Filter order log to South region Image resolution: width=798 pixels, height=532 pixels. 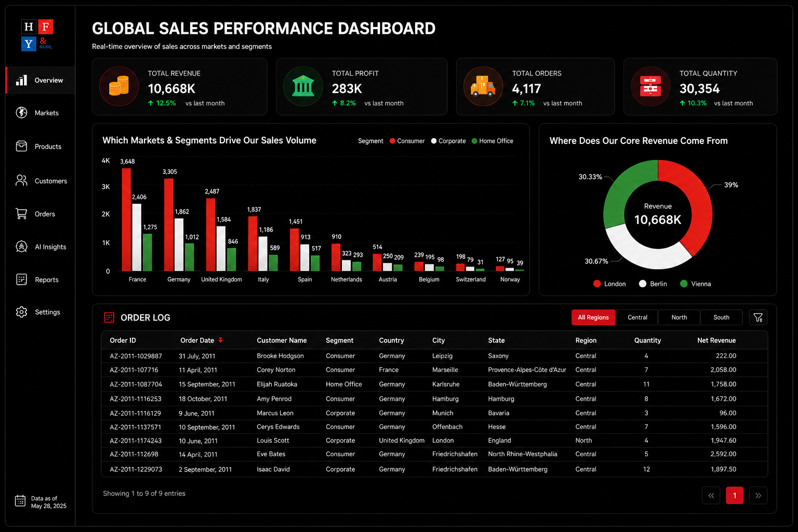[721, 317]
